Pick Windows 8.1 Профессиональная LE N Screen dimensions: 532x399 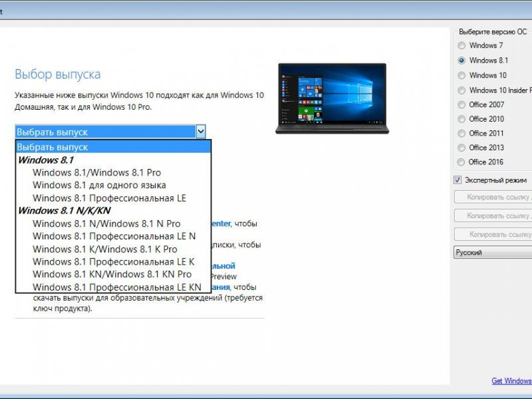tap(113, 236)
